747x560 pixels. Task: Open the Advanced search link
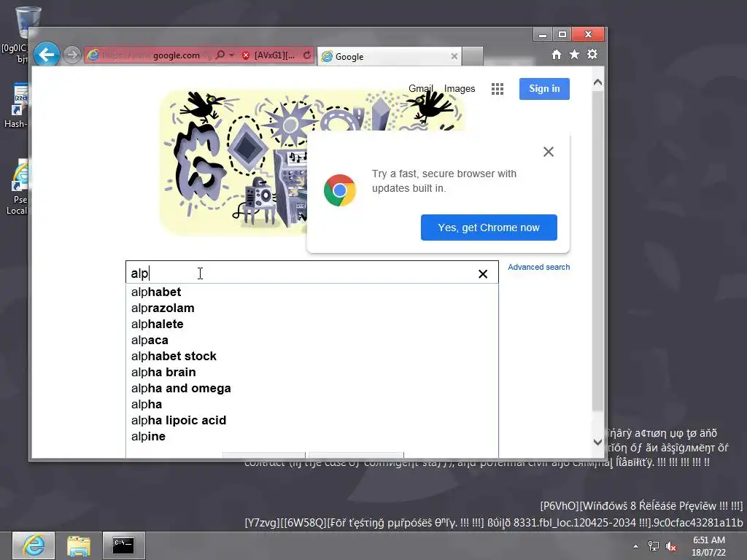(539, 267)
